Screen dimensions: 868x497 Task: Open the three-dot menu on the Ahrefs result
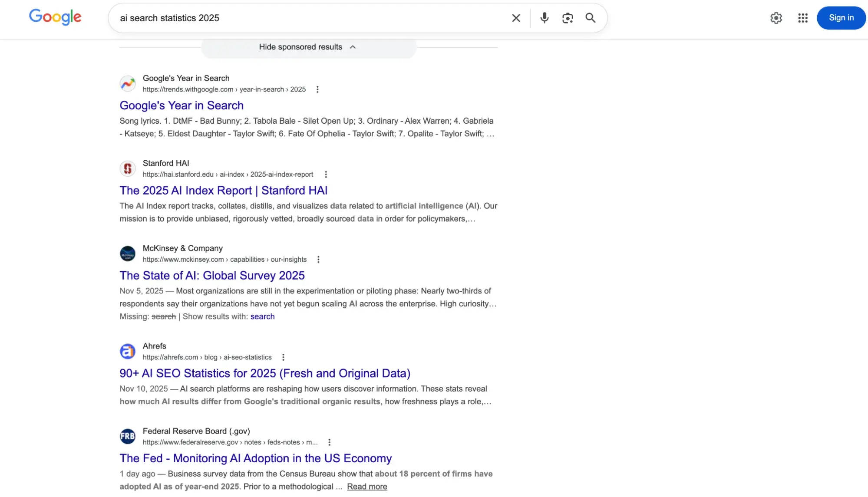[283, 357]
